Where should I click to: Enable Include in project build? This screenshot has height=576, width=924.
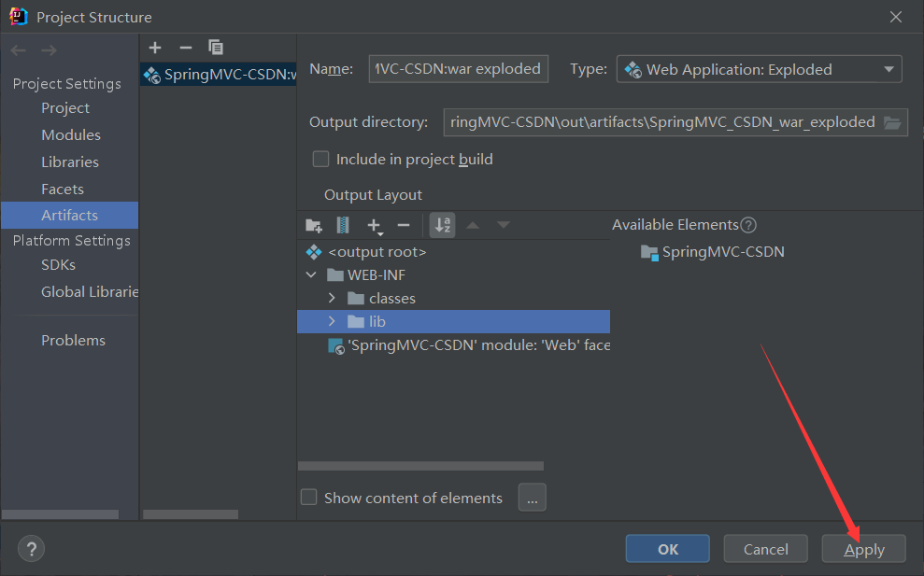320,159
